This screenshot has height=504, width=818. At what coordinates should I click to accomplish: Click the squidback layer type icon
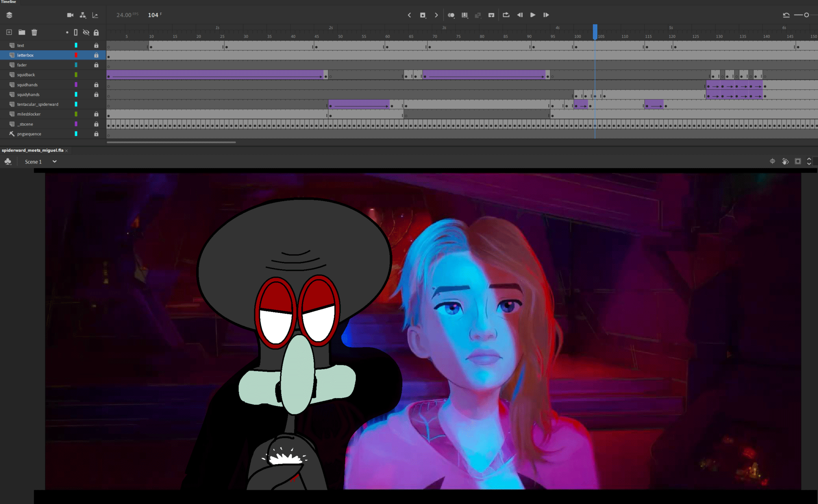point(12,75)
